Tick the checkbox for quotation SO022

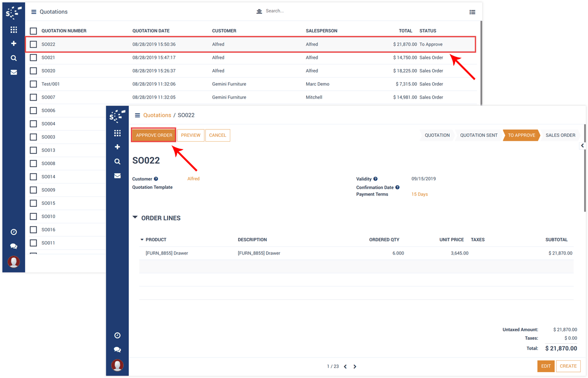(x=33, y=44)
